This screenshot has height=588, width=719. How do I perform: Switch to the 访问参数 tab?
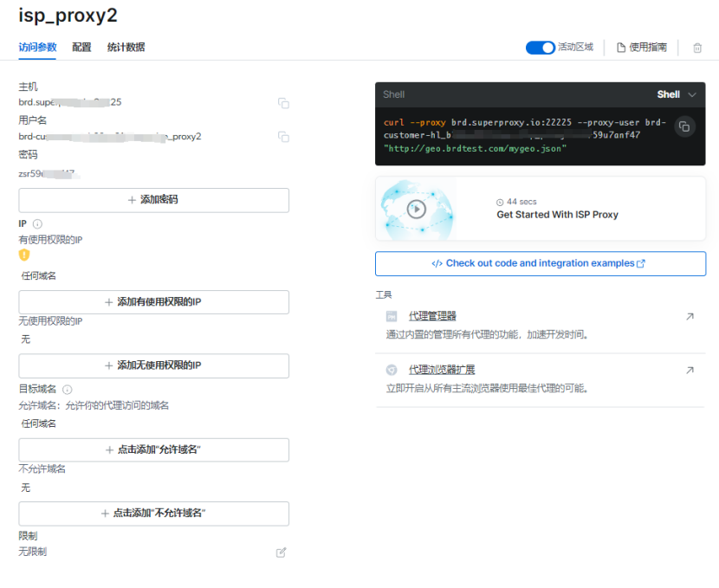37,48
